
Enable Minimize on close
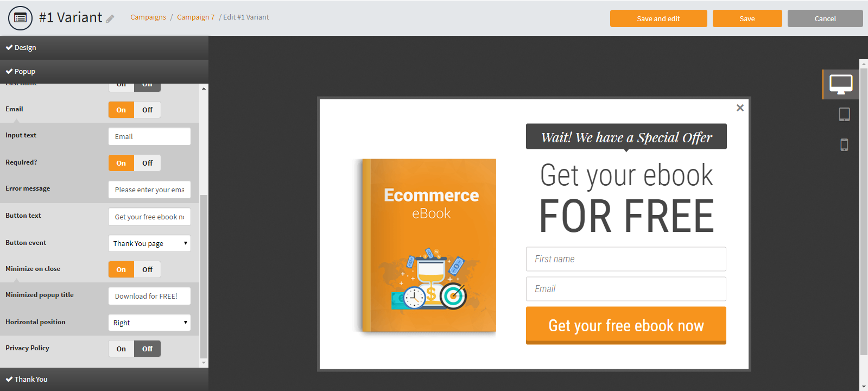coord(121,269)
